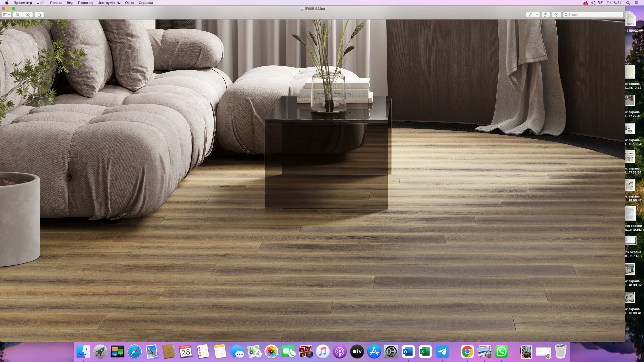Viewport: 644px width, 362px height.
Task: Launch Microsoft Excel from the Dock
Action: (x=425, y=352)
